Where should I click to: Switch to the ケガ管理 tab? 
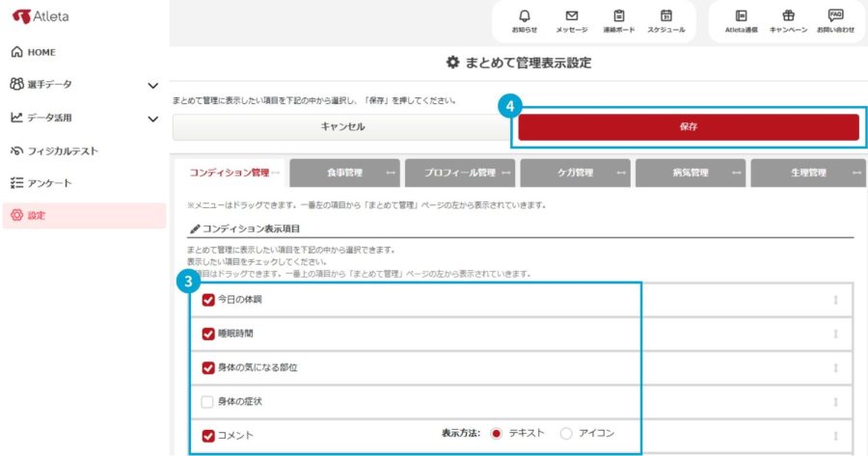575,173
